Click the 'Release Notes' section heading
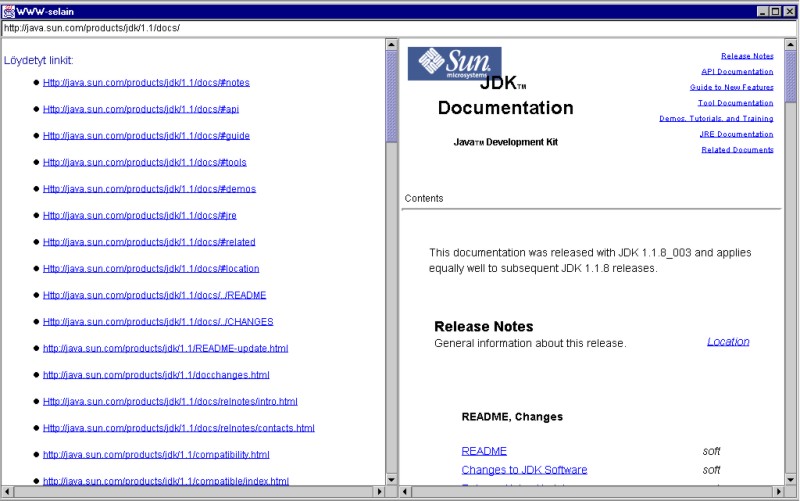This screenshot has width=800, height=501. (x=484, y=327)
